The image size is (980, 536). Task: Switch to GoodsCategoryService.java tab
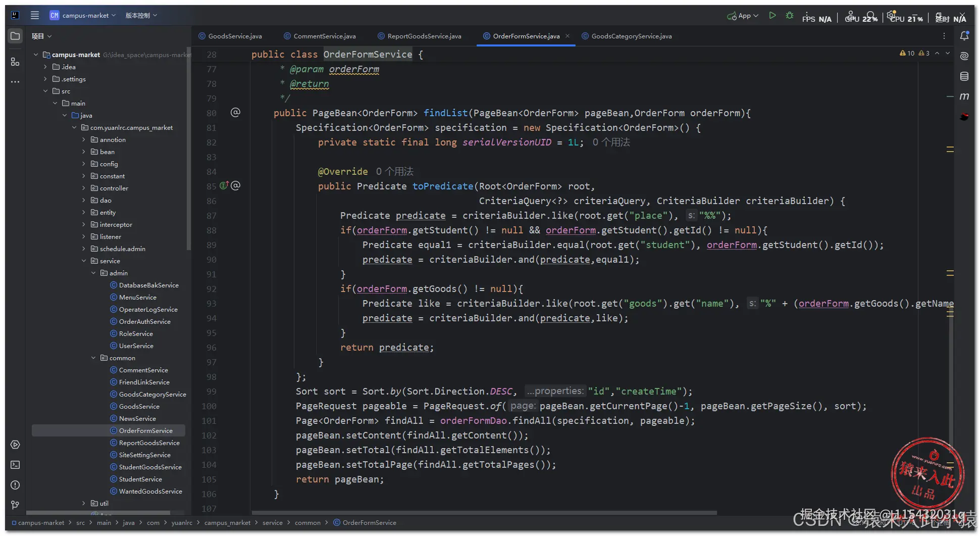[x=627, y=36]
